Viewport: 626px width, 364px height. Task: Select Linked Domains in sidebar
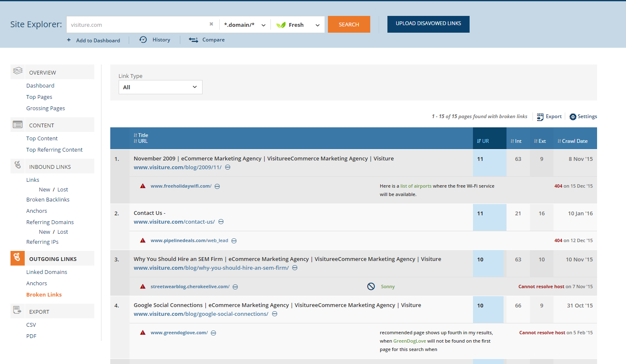pyautogui.click(x=47, y=272)
